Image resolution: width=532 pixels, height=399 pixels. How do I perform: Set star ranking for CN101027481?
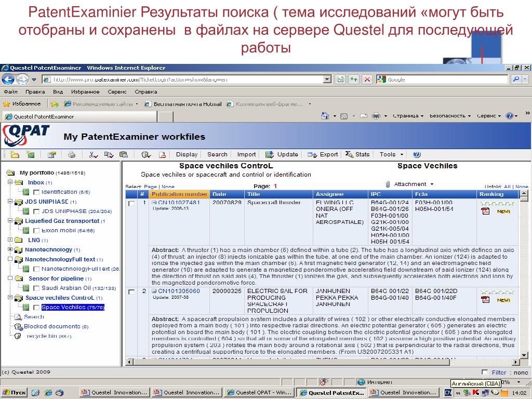[497, 204]
